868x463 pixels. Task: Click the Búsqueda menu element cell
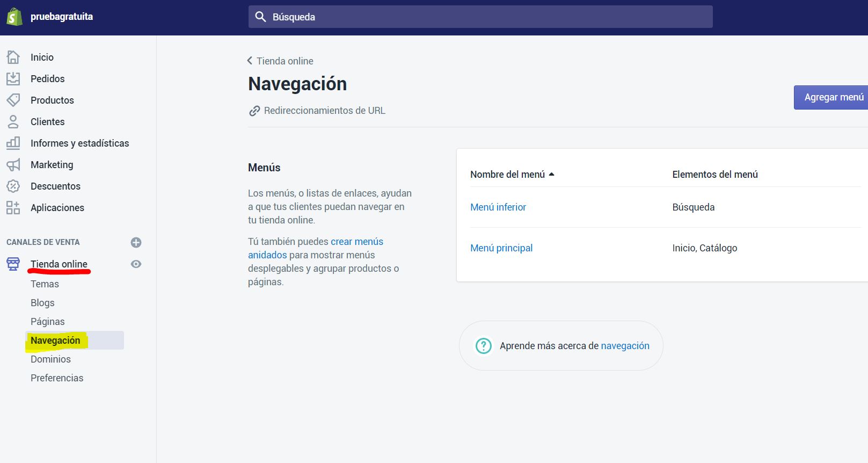(693, 207)
